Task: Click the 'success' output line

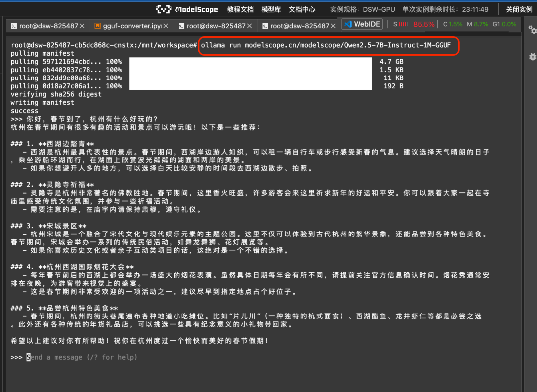Action: point(25,111)
